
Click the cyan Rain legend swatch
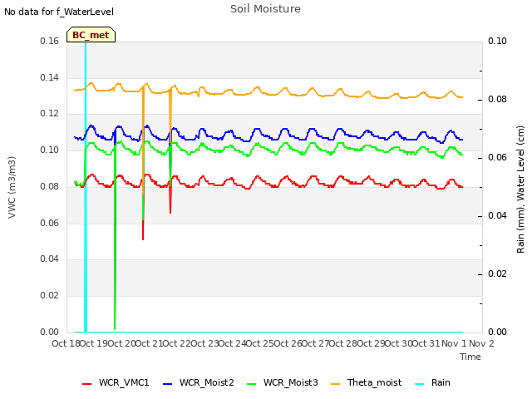click(x=419, y=384)
